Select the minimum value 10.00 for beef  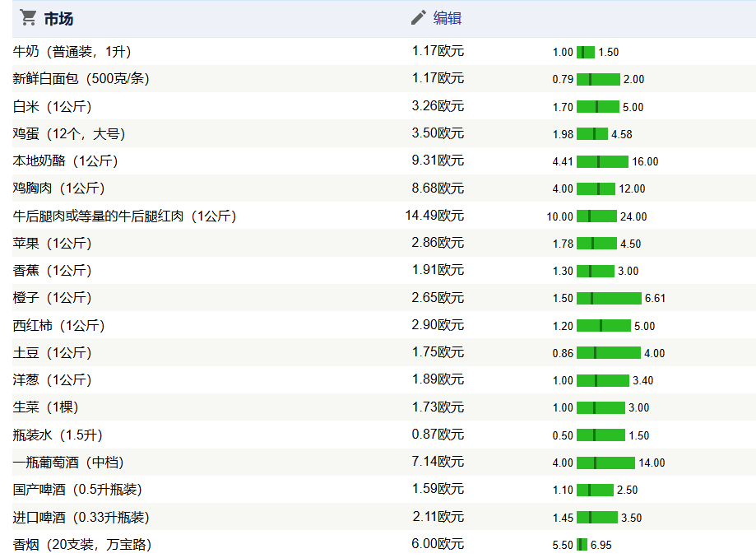pos(559,216)
